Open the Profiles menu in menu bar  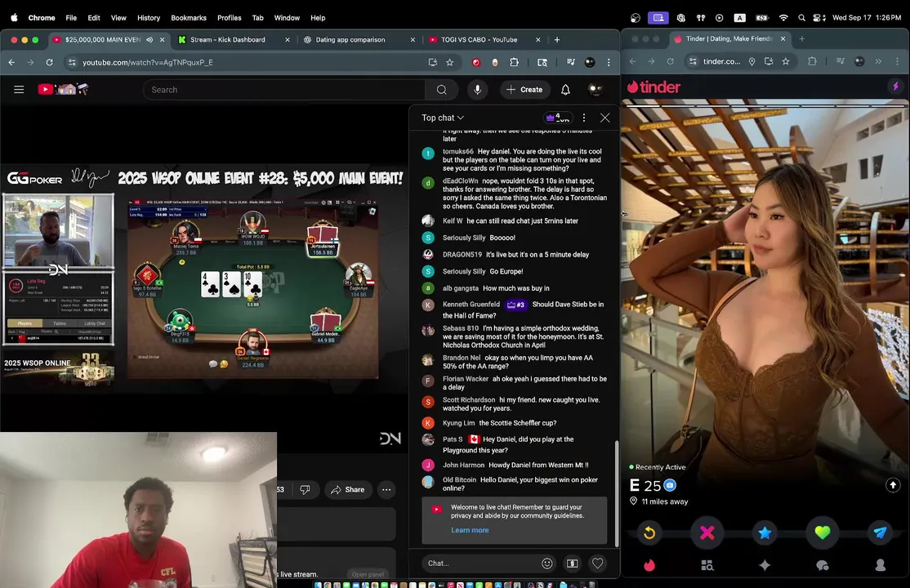[230, 17]
